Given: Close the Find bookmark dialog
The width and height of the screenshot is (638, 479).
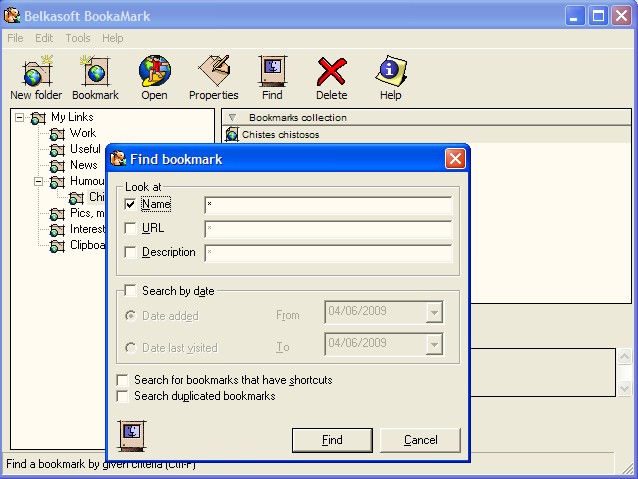Looking at the screenshot, I should pyautogui.click(x=455, y=158).
